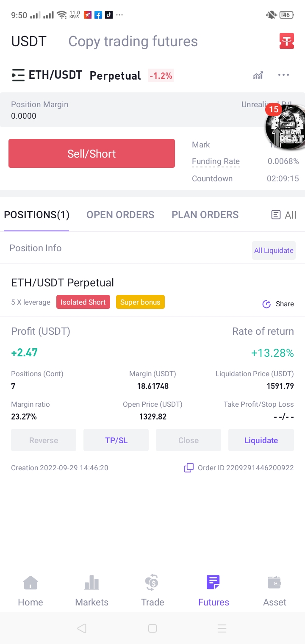Tap the Sell/Short button
This screenshot has height=644, width=305.
click(91, 153)
